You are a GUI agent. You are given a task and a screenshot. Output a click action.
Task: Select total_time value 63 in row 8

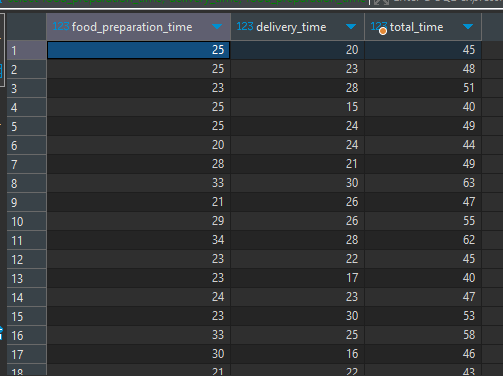423,183
